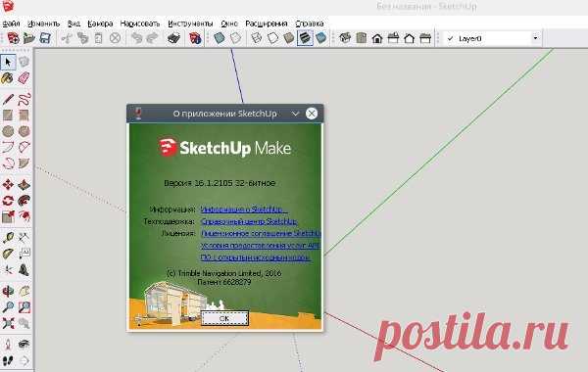Pick the Pie arc tool
The height and width of the screenshot is (372, 588).
(24, 163)
